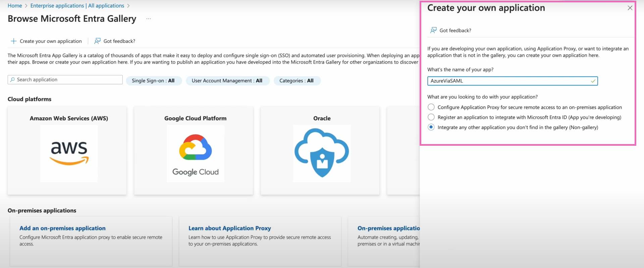The image size is (644, 268).
Task: Select Integrate any other application Non-gallery option
Action: (x=431, y=127)
